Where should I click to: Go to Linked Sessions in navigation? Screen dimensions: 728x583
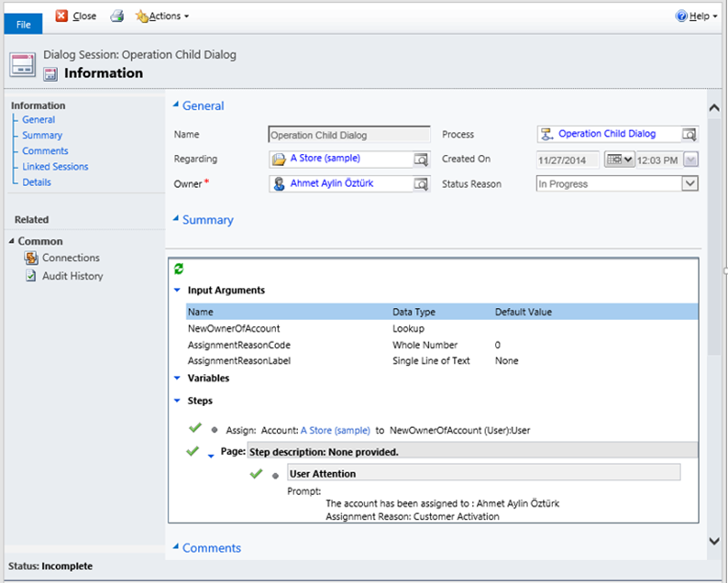(x=55, y=166)
